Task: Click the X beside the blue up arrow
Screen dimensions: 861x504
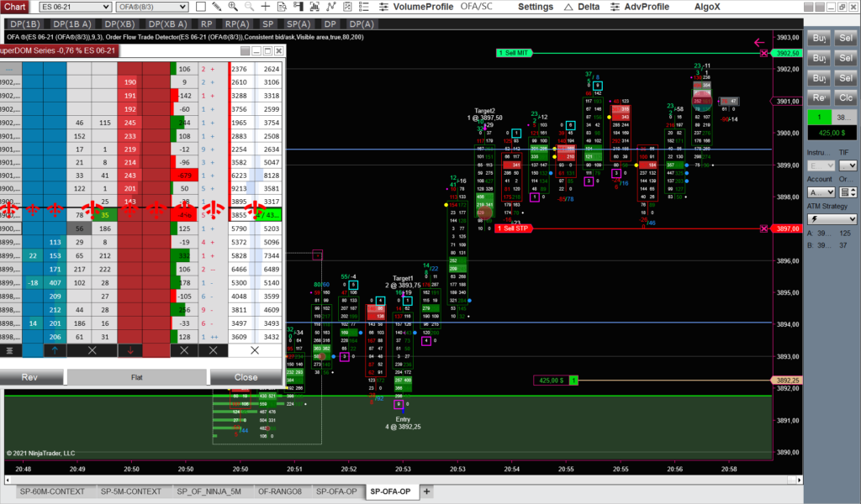Action: [x=92, y=350]
